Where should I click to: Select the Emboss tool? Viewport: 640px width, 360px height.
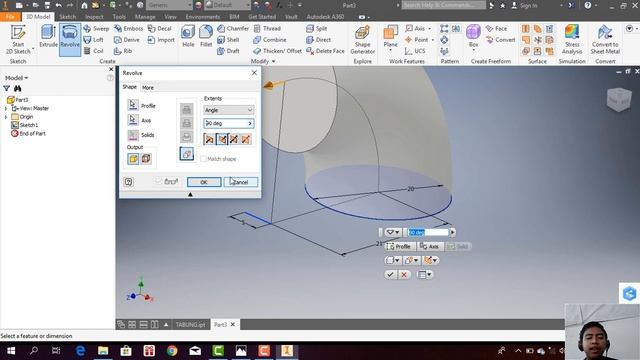pos(129,29)
